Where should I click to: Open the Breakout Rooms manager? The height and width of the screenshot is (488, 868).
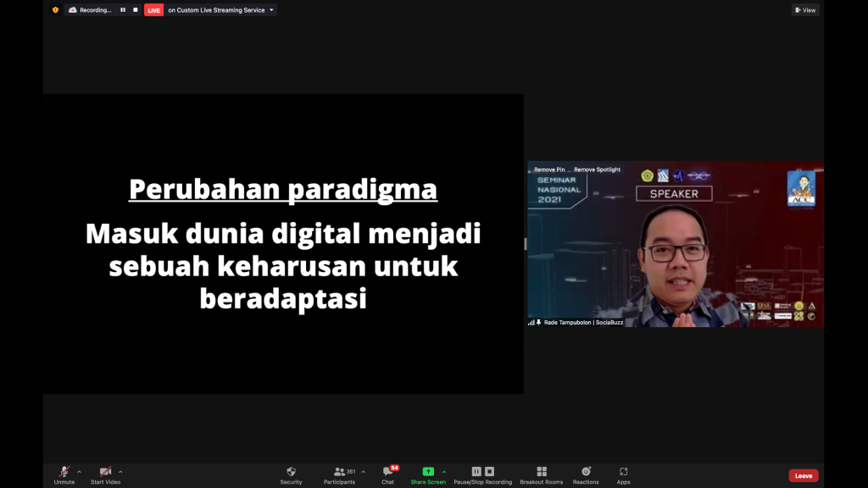[x=542, y=474]
